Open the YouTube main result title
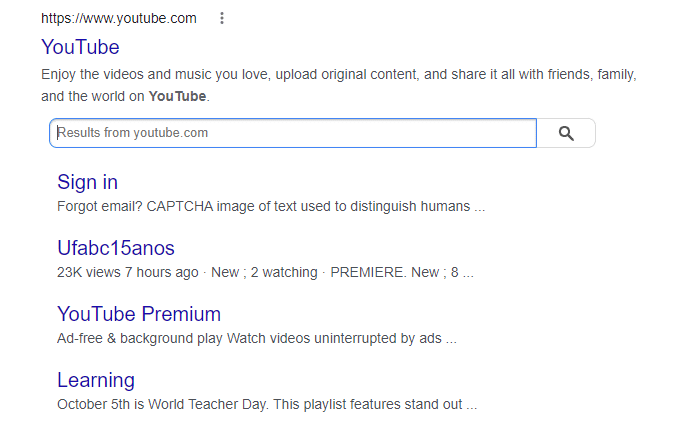This screenshot has width=692, height=430. point(80,47)
